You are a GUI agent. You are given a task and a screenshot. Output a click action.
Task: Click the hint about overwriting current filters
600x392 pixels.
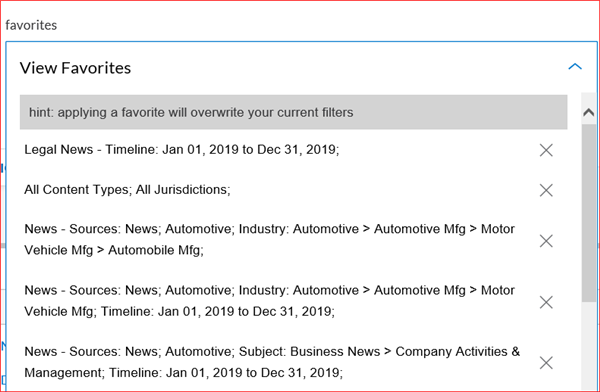(293, 112)
